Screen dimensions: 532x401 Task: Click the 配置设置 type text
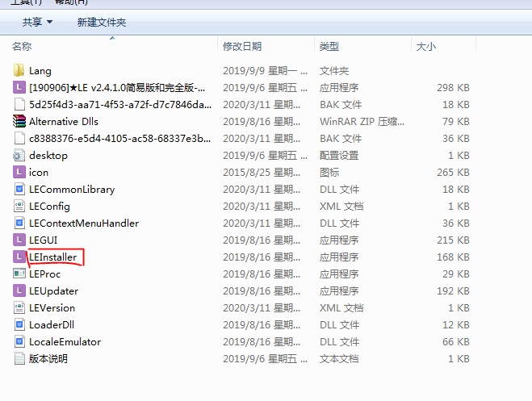(x=339, y=155)
